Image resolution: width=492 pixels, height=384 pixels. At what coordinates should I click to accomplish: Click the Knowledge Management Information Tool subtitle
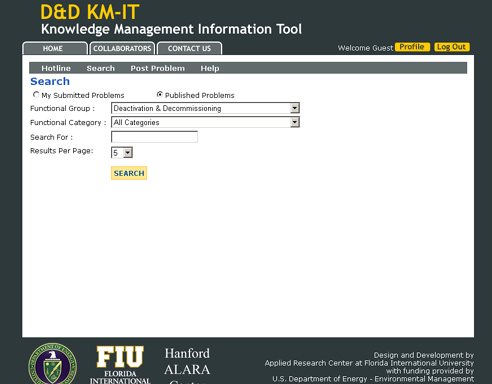[x=171, y=29]
